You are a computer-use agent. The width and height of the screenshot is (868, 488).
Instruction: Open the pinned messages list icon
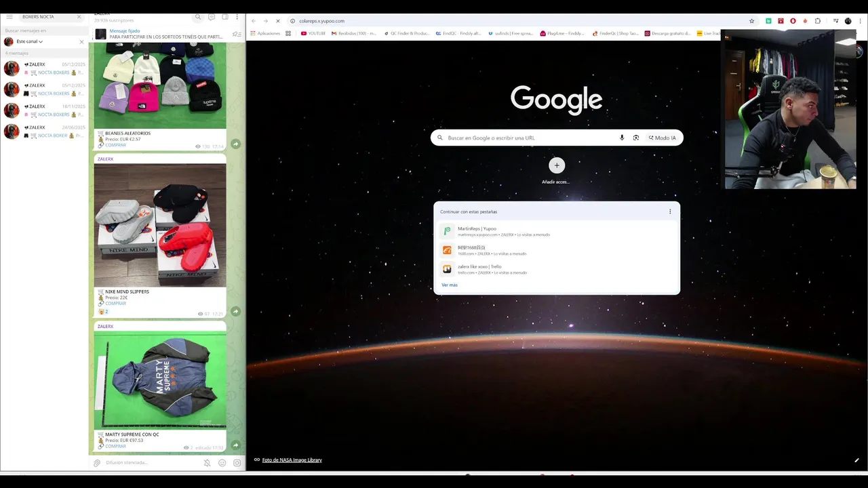pos(236,34)
